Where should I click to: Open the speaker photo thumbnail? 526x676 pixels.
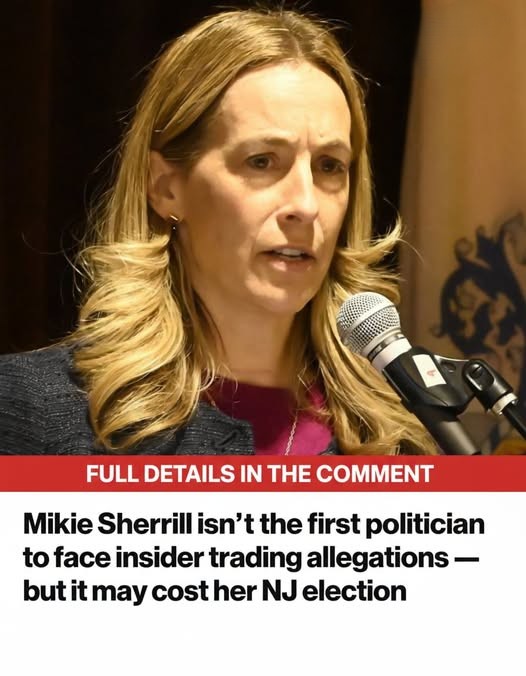pos(263,228)
